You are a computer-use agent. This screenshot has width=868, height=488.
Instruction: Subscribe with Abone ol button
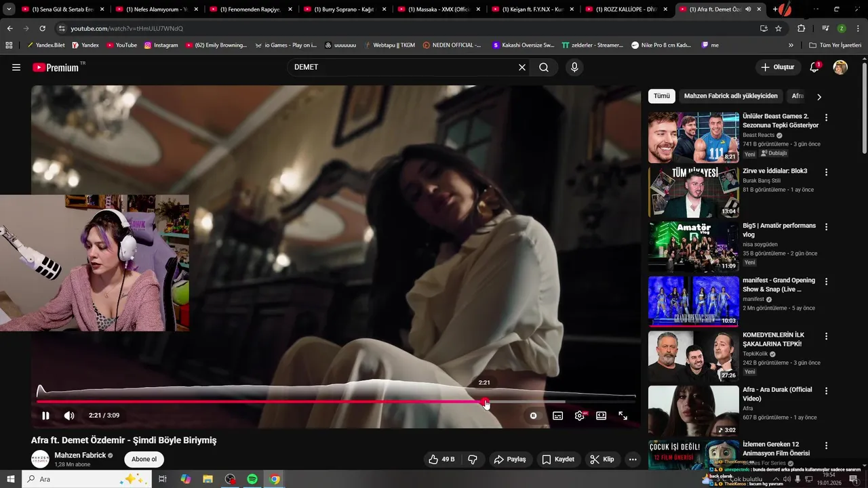click(x=144, y=459)
